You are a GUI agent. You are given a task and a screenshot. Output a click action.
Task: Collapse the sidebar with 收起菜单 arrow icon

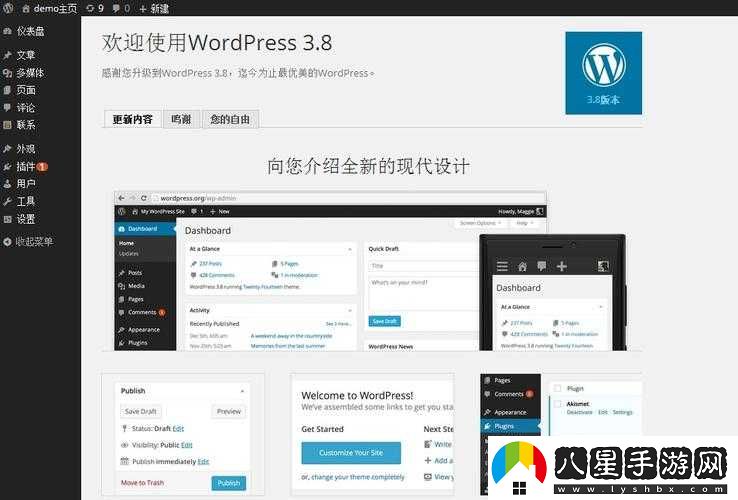[x=8, y=242]
